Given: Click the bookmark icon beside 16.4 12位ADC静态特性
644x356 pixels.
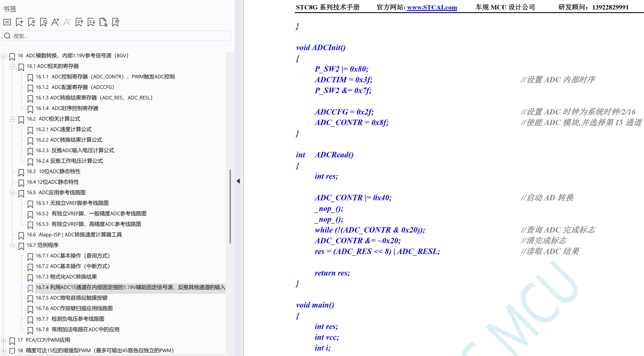Looking at the screenshot, I should (21, 183).
